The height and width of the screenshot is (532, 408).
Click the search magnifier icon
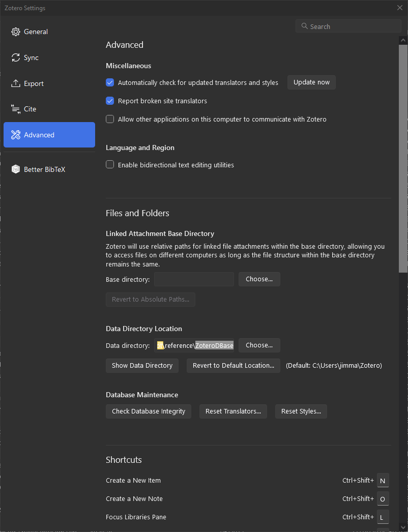coord(304,26)
